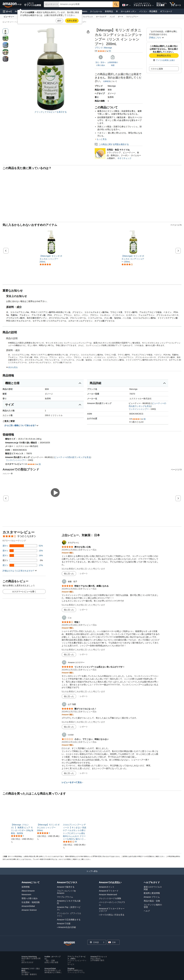Click the yellow 住所を変更 button
Screen dimensions: 184x980
click(72, 21)
